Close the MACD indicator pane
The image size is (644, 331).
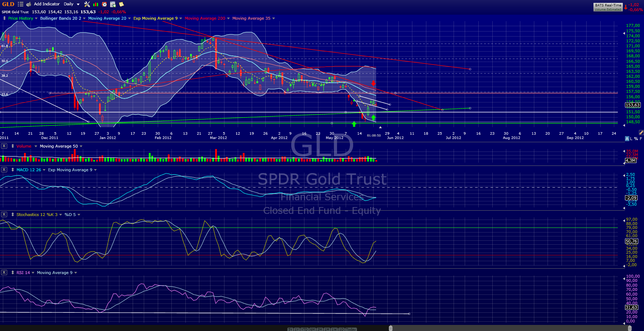point(4,170)
